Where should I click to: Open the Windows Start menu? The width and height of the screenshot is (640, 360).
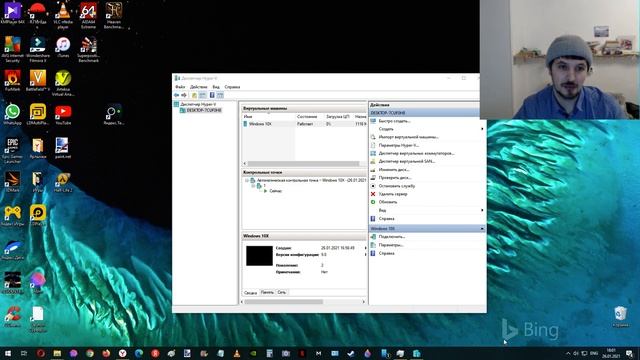coord(7,353)
